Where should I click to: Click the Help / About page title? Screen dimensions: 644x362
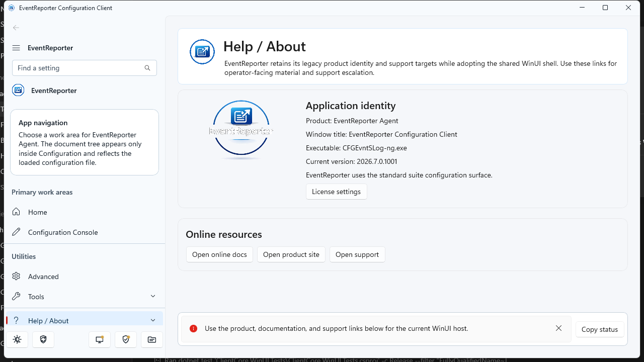pyautogui.click(x=265, y=46)
